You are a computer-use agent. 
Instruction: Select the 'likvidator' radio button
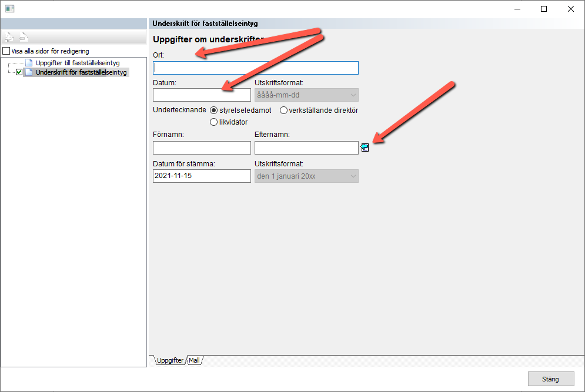pos(214,122)
